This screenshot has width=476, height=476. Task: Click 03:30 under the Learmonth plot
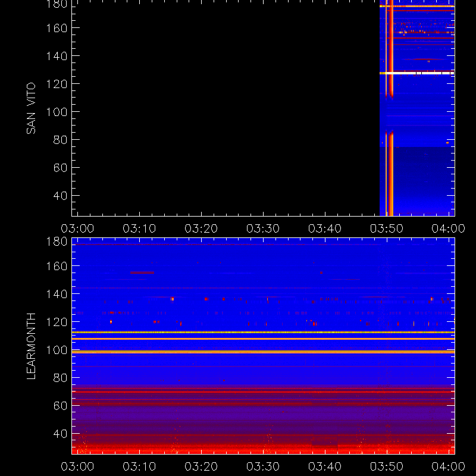point(263,466)
